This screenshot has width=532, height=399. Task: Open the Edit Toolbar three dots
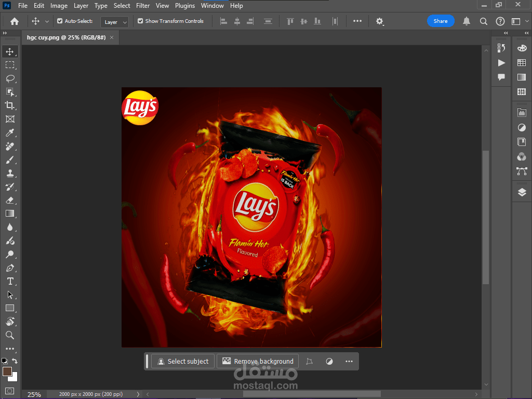coord(10,349)
